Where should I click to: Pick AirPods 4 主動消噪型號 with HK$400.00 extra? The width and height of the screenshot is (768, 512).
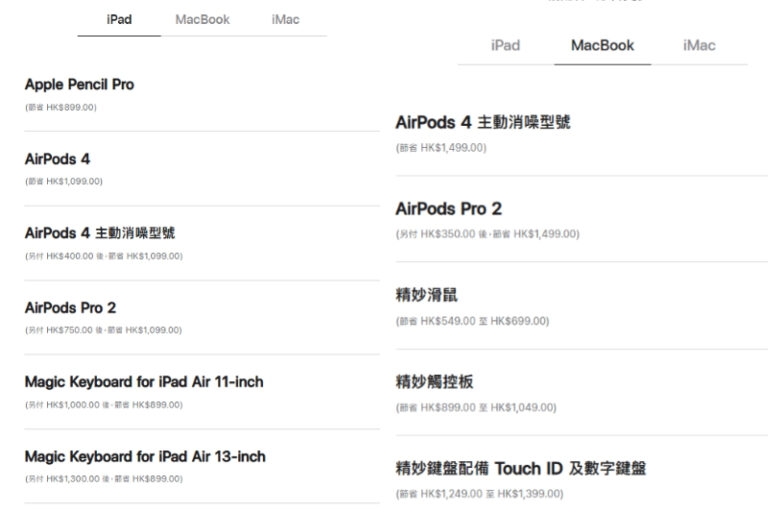pos(100,233)
